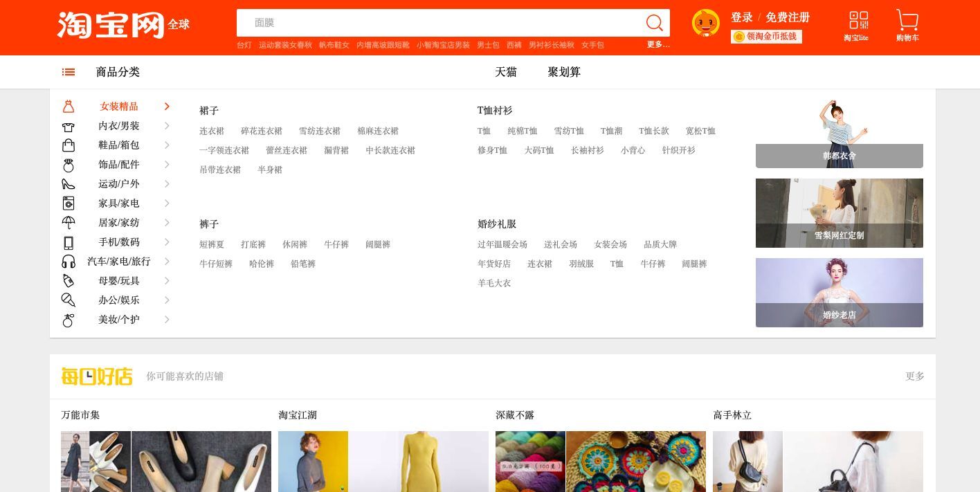
Task: Open the 婚纱老店 banner
Action: coord(840,293)
